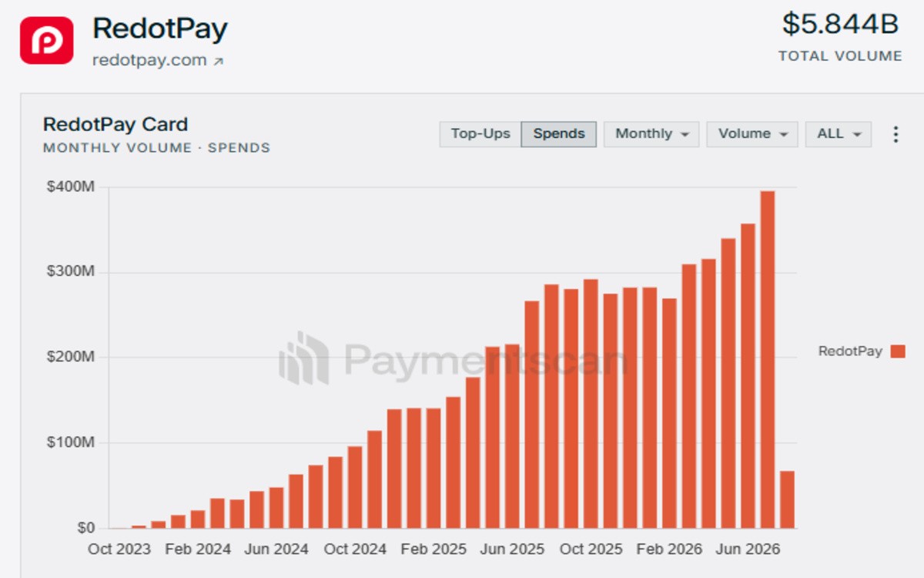Select the Spends toggle button
Viewport: 924px width, 578px height.
(x=559, y=134)
